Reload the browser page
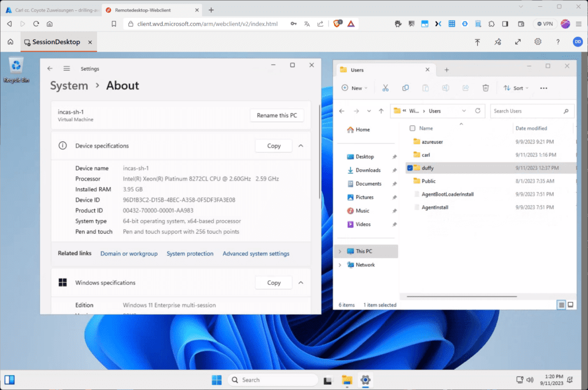Viewport: 588px width, 390px height. pyautogui.click(x=36, y=24)
